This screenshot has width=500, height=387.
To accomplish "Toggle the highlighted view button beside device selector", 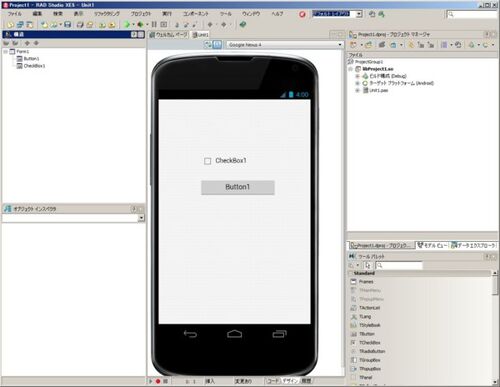I will pyautogui.click(x=217, y=44).
